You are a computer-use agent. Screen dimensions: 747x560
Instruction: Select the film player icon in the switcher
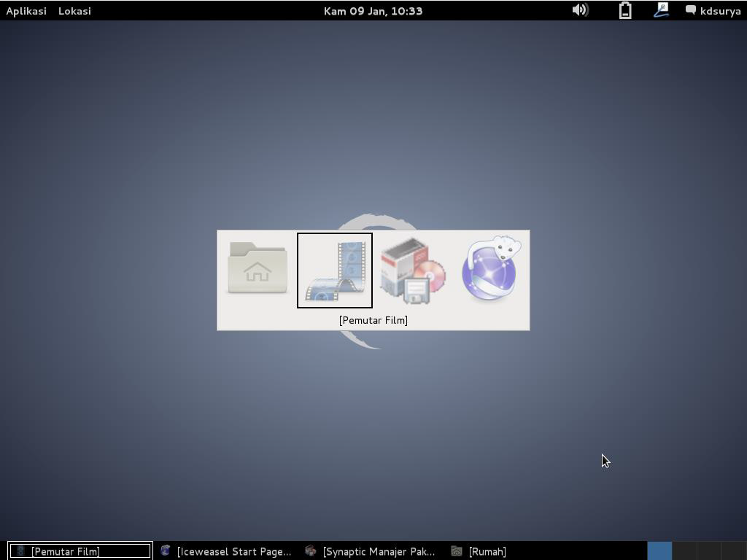point(335,271)
